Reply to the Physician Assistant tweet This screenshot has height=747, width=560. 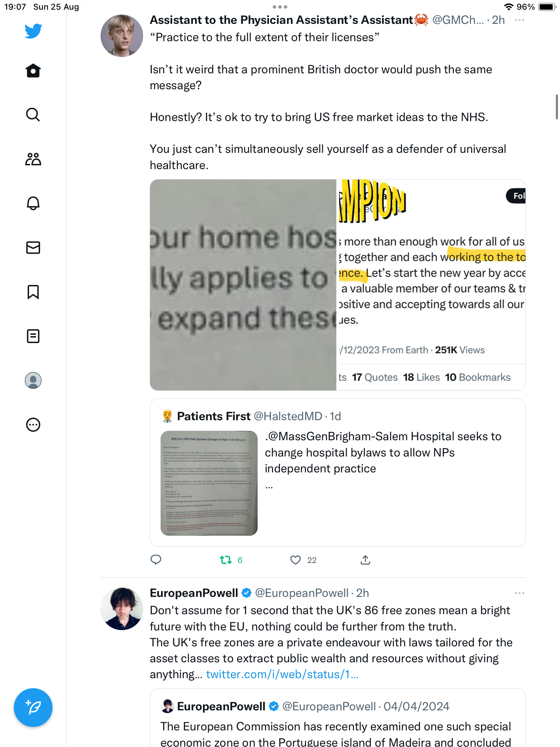click(x=156, y=560)
